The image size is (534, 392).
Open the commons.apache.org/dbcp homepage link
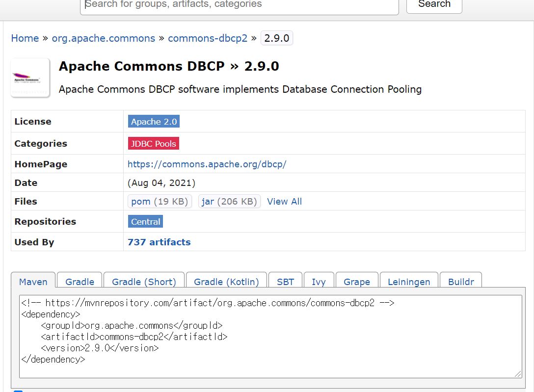[x=207, y=164]
